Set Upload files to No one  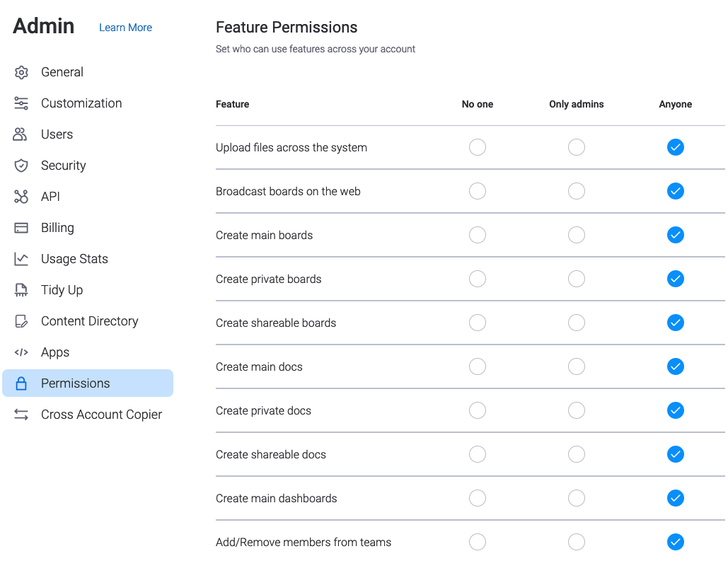tap(478, 147)
